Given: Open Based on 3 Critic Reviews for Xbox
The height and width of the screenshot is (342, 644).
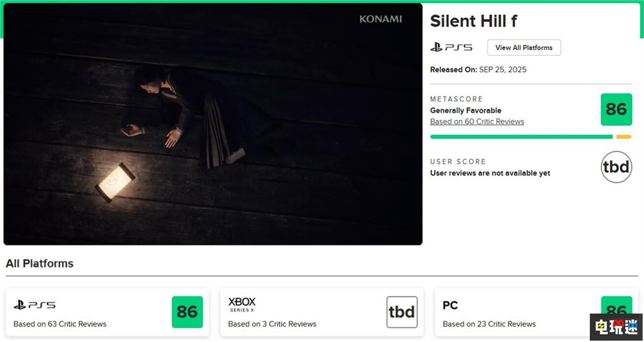Looking at the screenshot, I should (272, 324).
